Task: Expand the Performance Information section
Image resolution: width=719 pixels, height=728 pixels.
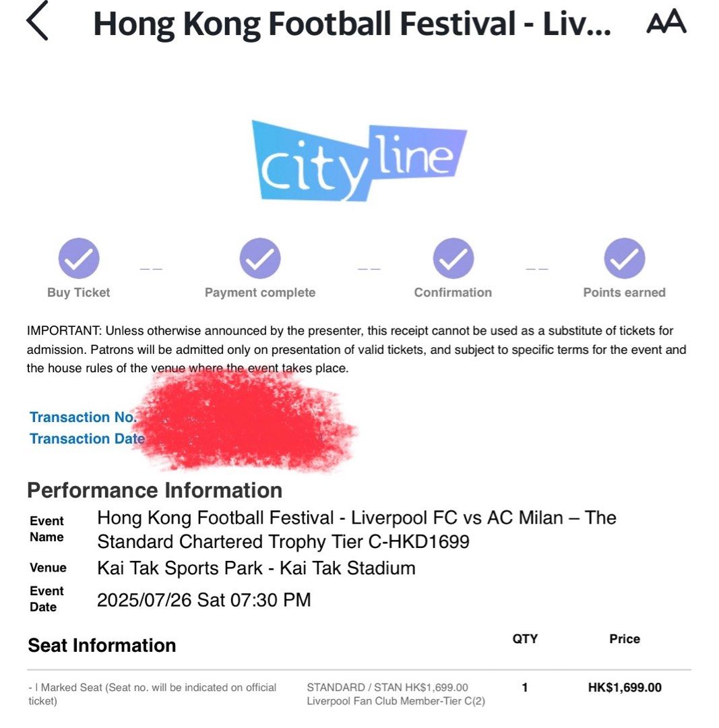Action: [154, 490]
